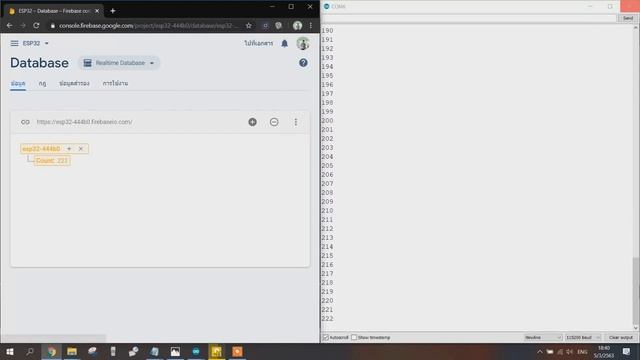Expand all nodes with the plus circle icon

pos(253,122)
